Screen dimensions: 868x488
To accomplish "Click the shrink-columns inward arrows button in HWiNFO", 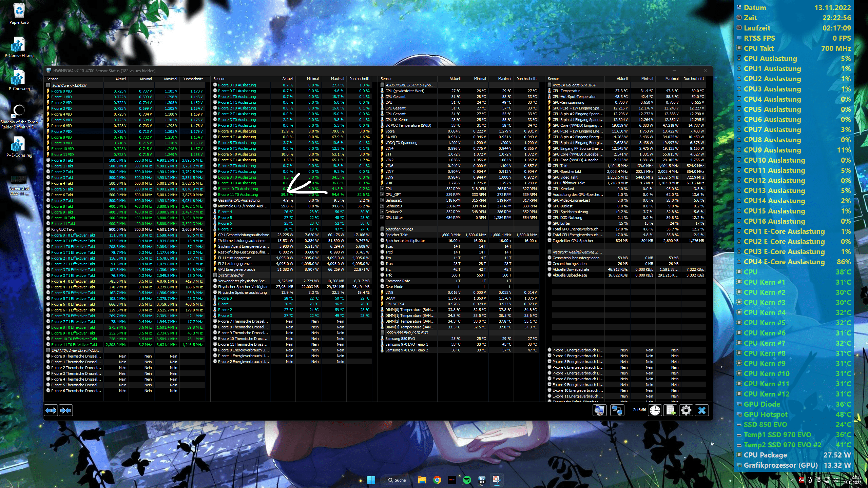I will coord(65,410).
